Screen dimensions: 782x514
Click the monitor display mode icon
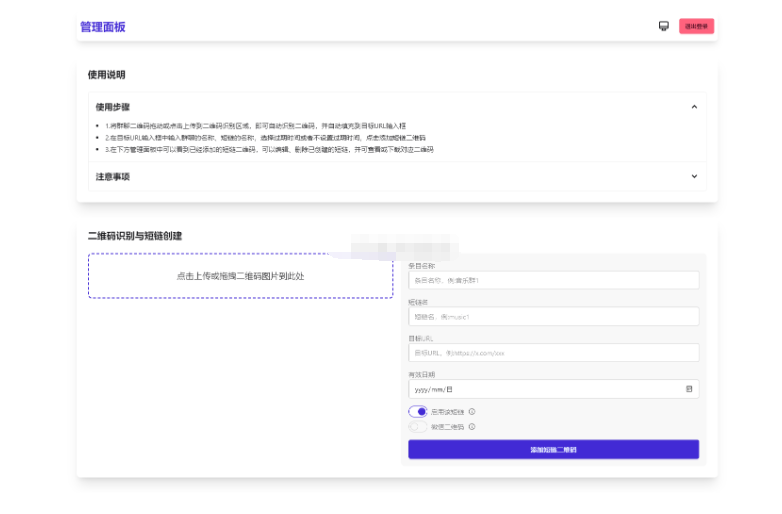click(x=664, y=27)
